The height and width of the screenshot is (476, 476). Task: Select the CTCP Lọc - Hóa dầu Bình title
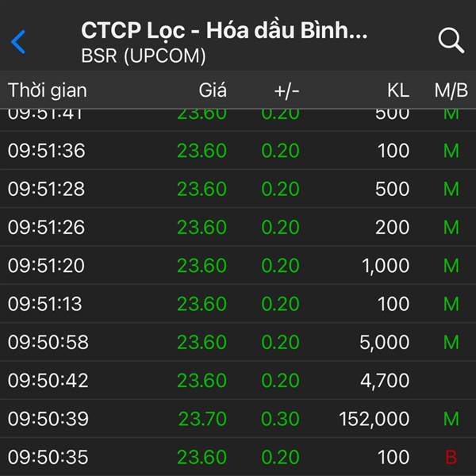pyautogui.click(x=224, y=30)
